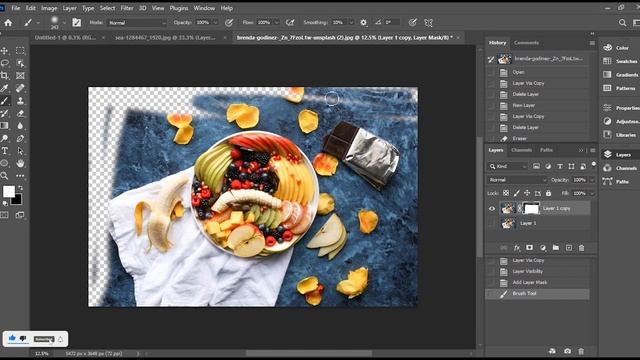This screenshot has width=640, height=360.
Task: Select the Clone Stamp tool
Action: click(20, 101)
